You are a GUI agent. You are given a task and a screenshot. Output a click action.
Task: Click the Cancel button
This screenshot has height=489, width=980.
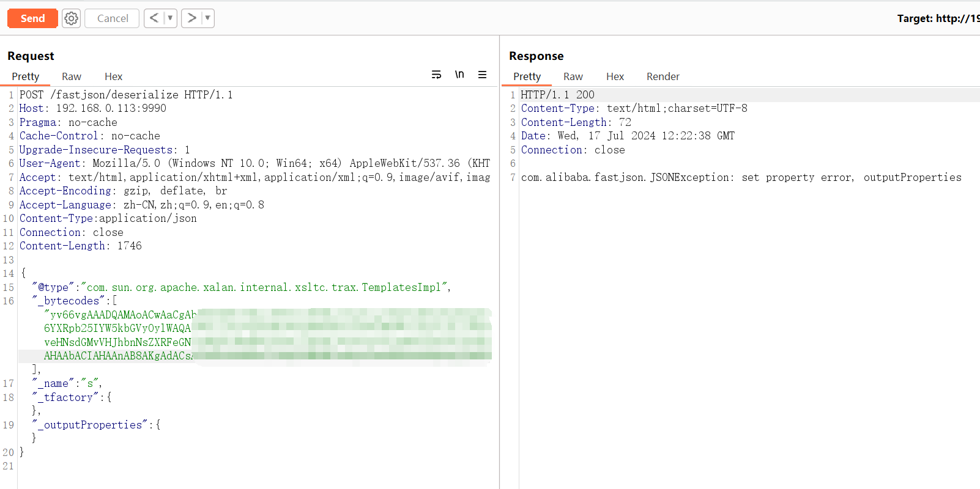pos(112,18)
